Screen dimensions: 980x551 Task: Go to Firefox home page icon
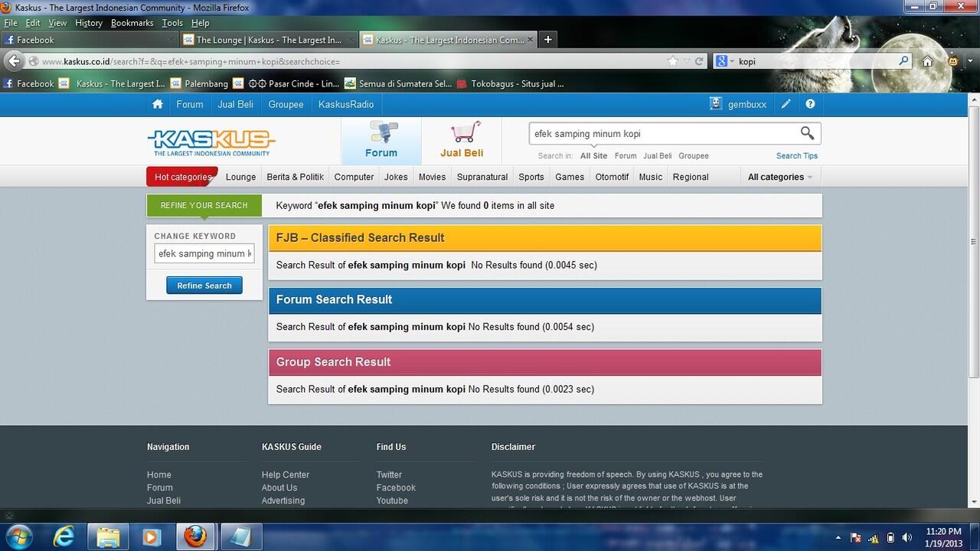click(928, 61)
